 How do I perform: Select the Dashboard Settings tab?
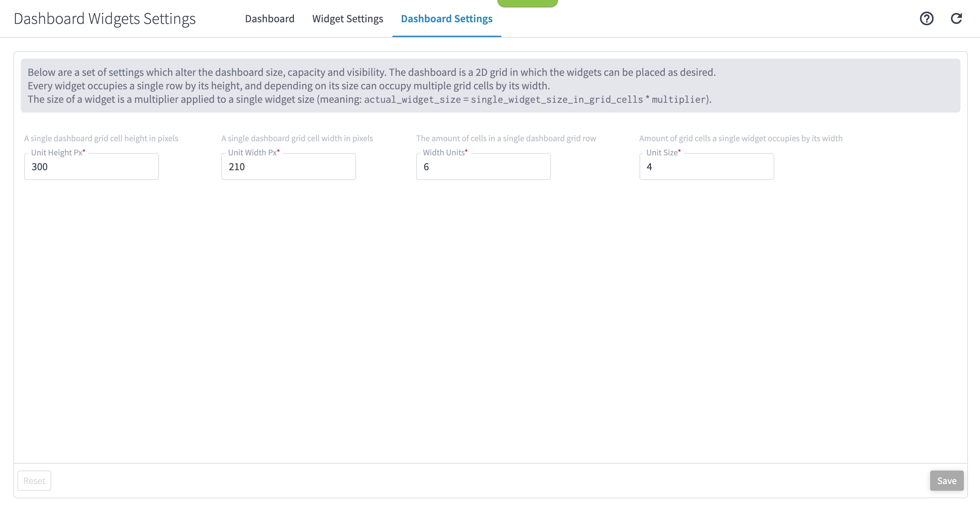(447, 19)
